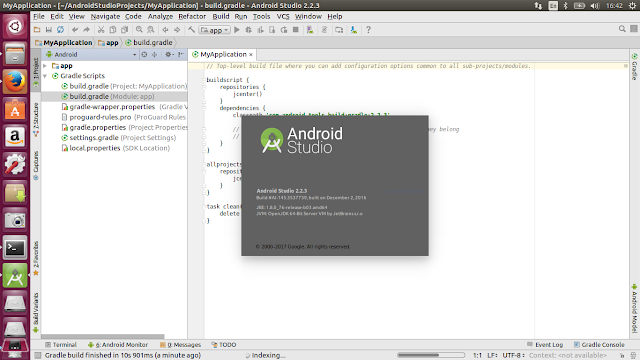Open the Build menu

(x=221, y=16)
